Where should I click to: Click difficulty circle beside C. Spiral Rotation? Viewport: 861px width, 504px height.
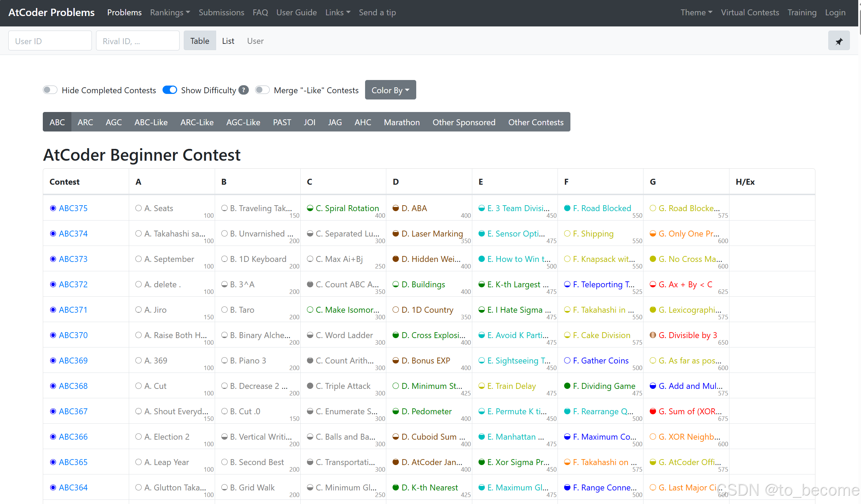[310, 208]
